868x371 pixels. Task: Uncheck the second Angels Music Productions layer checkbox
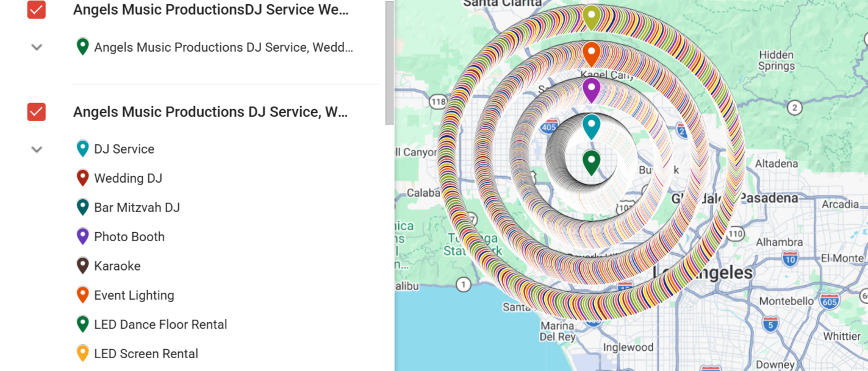[x=37, y=112]
